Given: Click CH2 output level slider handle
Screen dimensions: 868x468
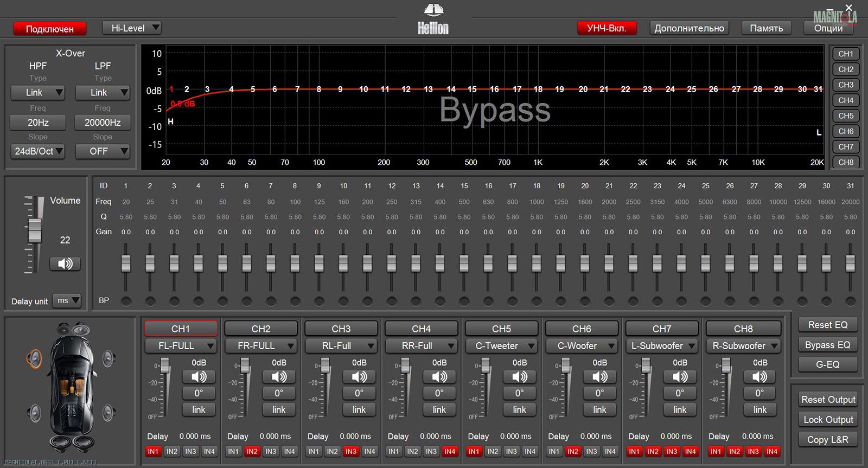Looking at the screenshot, I should coord(245,366).
